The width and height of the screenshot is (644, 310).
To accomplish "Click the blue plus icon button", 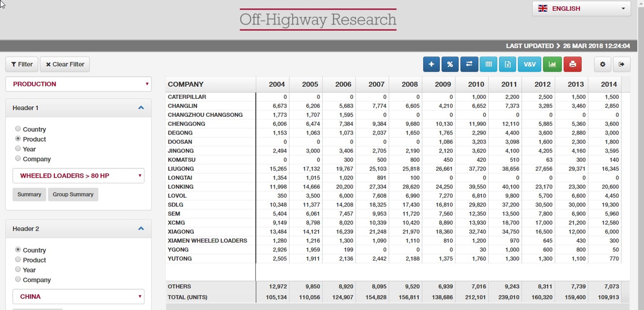I will click(x=431, y=64).
